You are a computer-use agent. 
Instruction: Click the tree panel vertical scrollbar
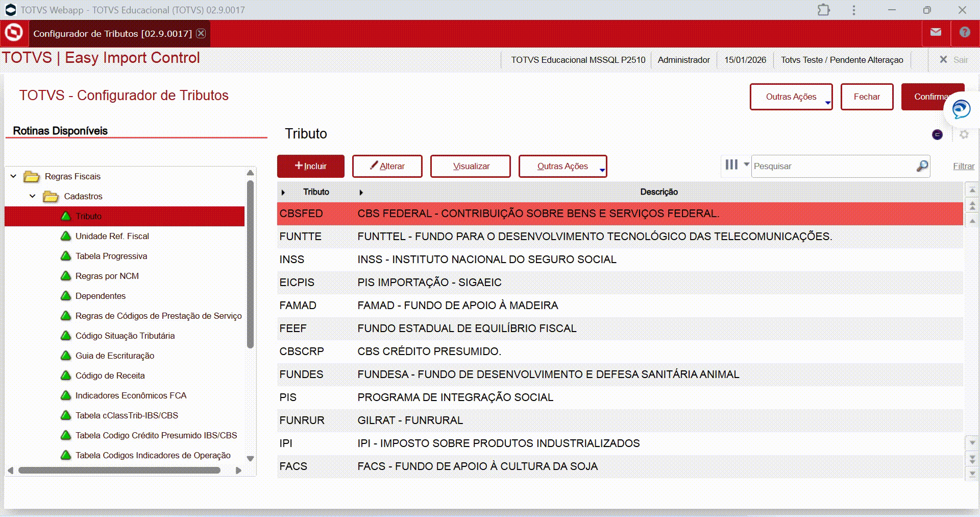(x=250, y=264)
